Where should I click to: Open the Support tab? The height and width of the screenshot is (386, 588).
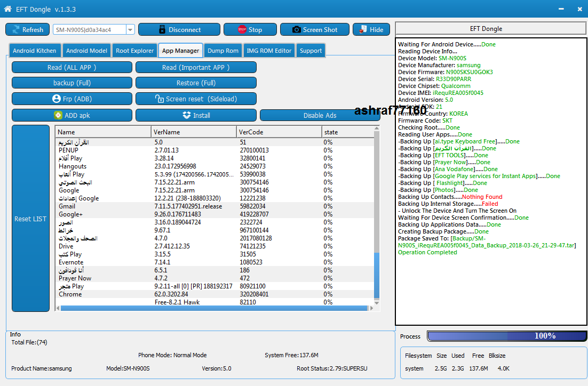click(x=311, y=51)
